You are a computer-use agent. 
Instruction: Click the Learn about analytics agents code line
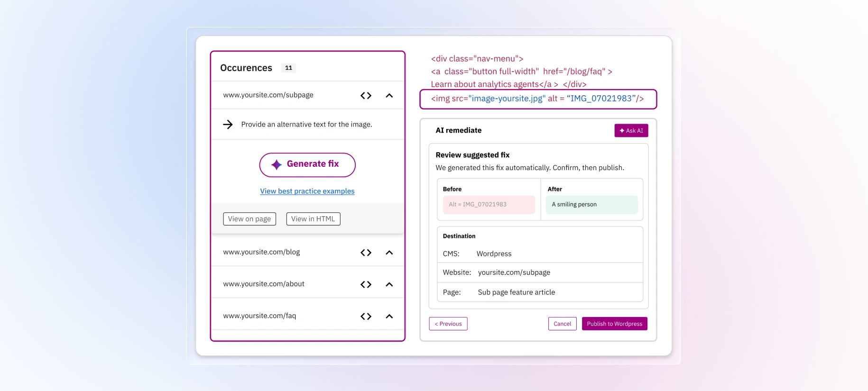tap(508, 84)
